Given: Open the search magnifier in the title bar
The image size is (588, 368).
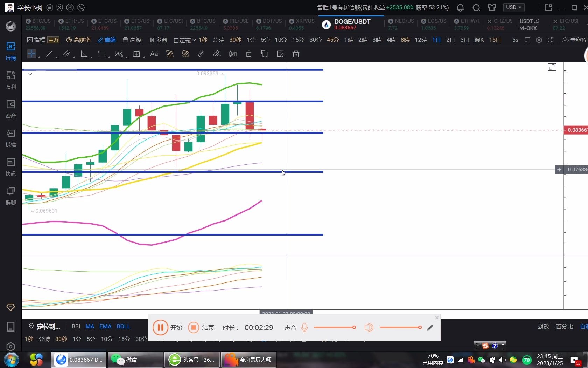Looking at the screenshot, I should coord(476,7).
